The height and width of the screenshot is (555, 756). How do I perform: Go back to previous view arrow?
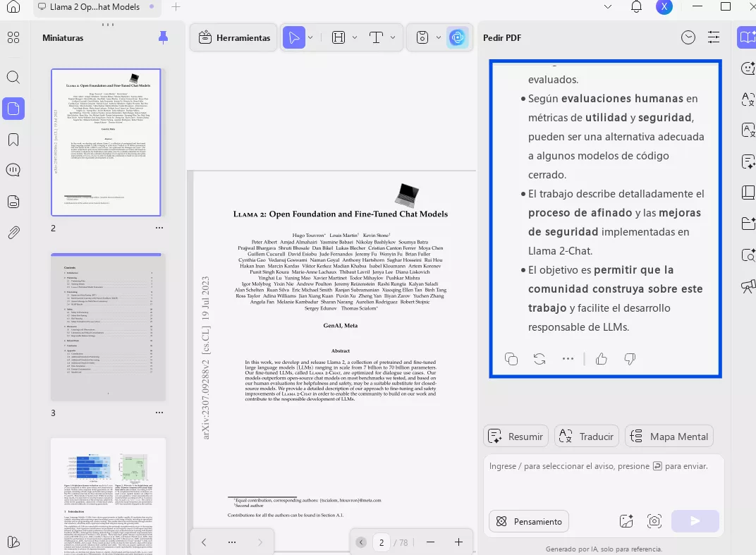tap(204, 542)
